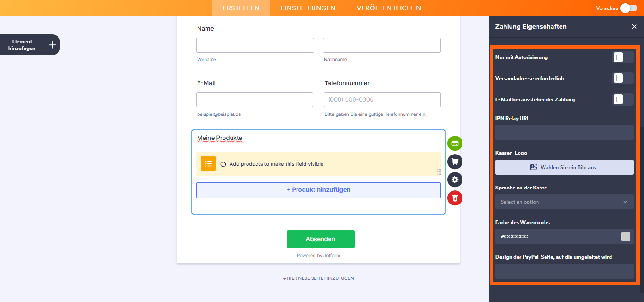
Task: Close the Zahlung Eigenschaften panel
Action: click(634, 27)
